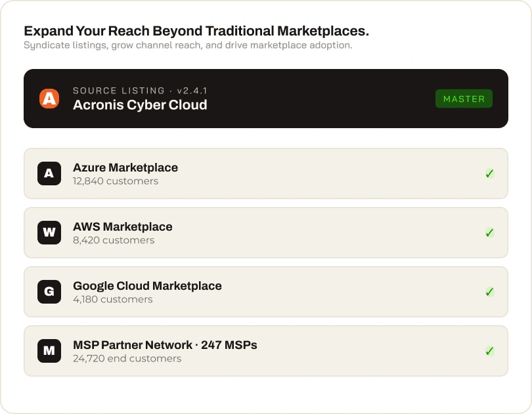The width and height of the screenshot is (532, 414).
Task: Click the AWS Marketplace 'W' icon
Action: (x=49, y=233)
